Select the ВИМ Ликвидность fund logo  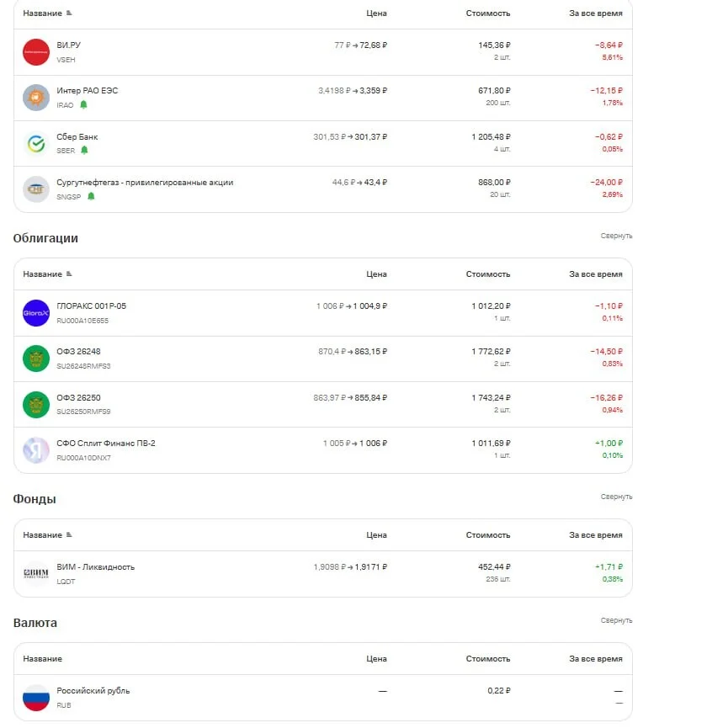click(x=35, y=574)
